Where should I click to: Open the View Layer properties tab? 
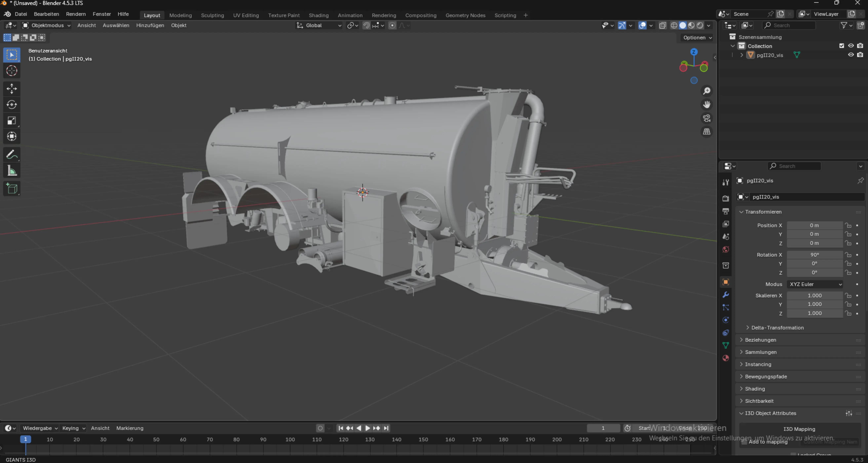[x=726, y=224]
